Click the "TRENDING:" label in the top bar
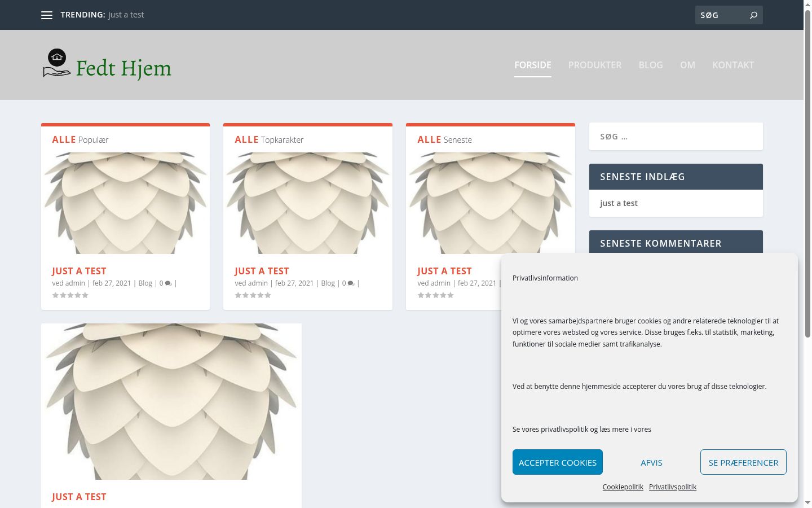812x508 pixels. [83, 15]
